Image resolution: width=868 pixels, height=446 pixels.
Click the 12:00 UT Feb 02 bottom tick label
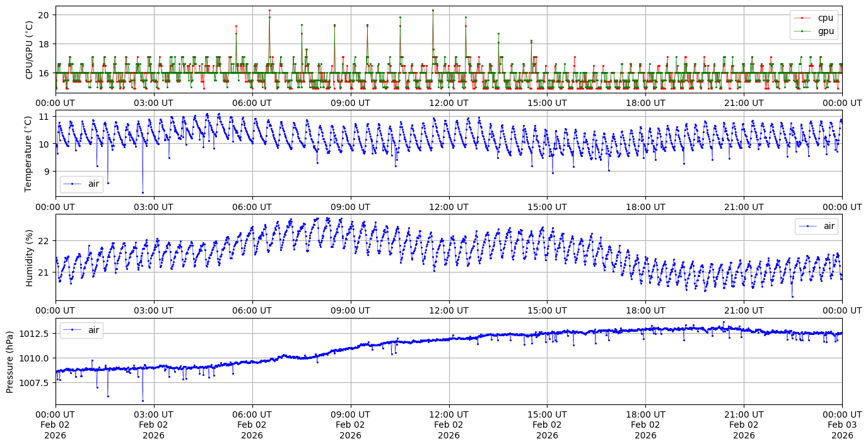click(x=449, y=425)
